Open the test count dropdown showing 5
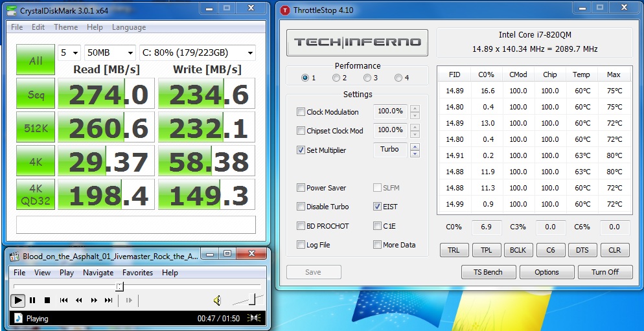This screenshot has height=331, width=644. point(69,52)
